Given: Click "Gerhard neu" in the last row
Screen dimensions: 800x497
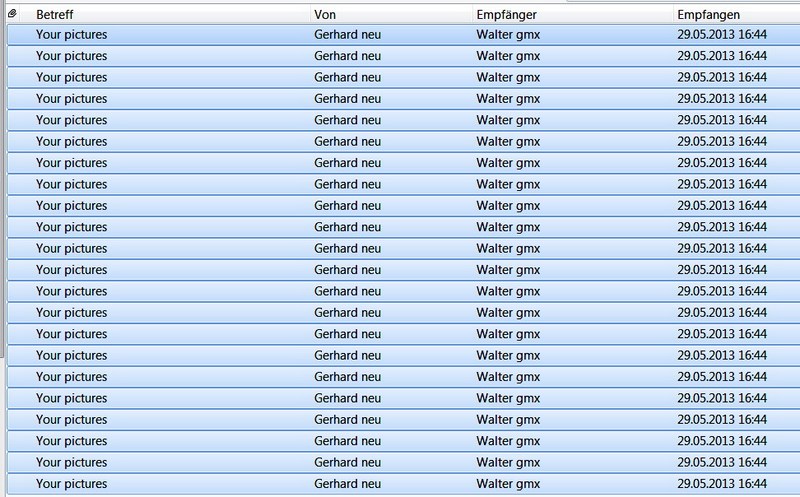Looking at the screenshot, I should 347,484.
